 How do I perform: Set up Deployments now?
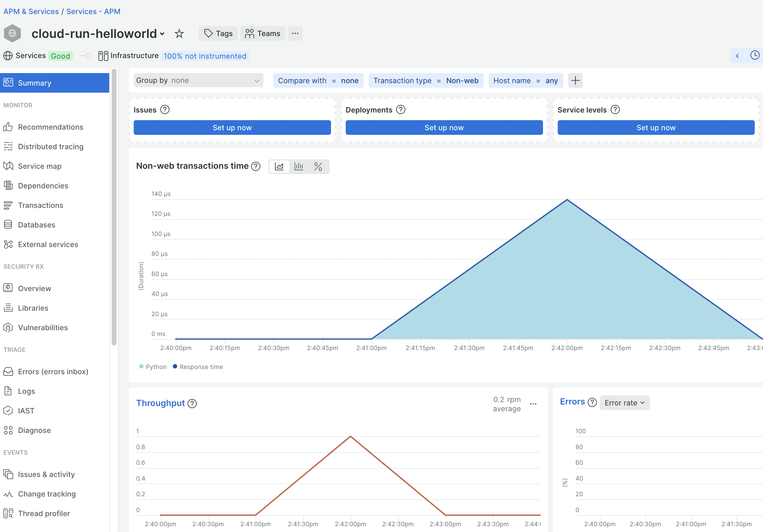444,127
